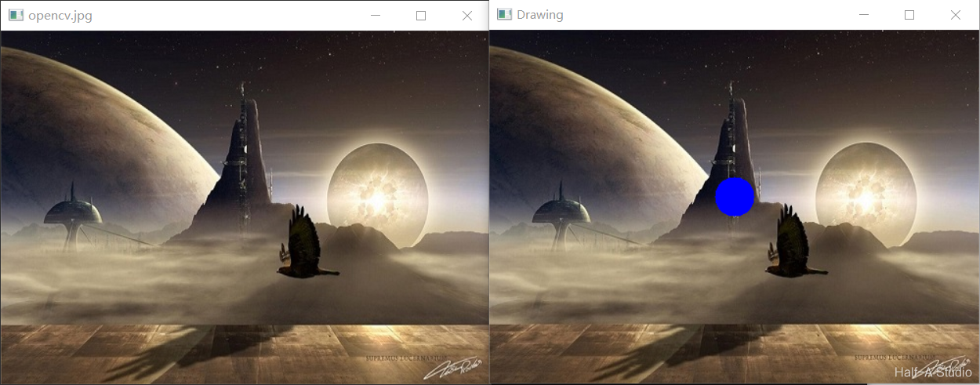
Task: Click the flying eagle in opencv.jpg image
Action: point(308,242)
